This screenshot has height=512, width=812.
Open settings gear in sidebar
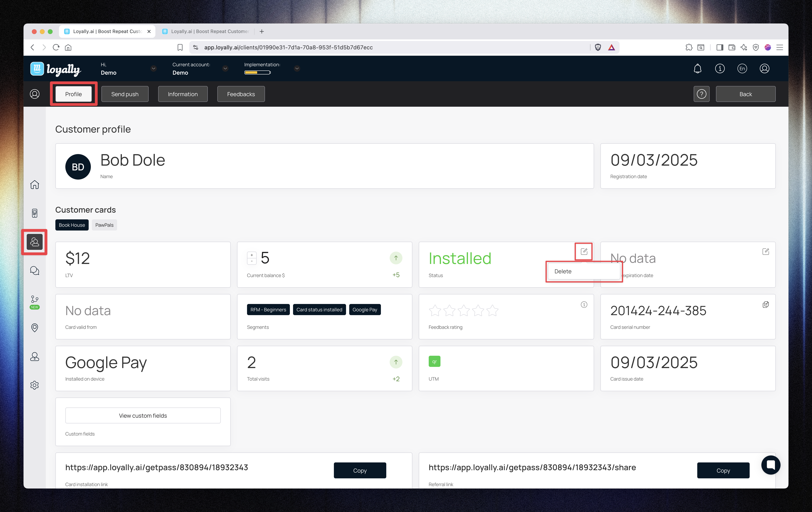(35, 385)
